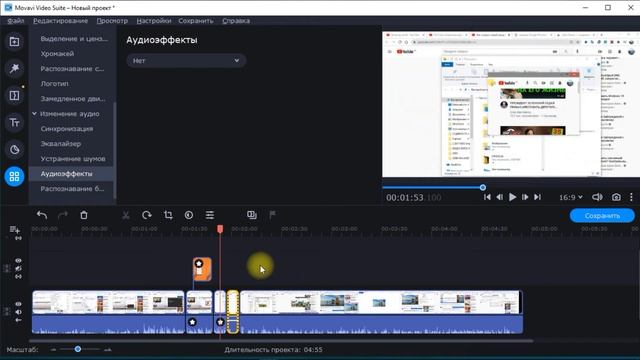
Task: Toggle link icon below add-track button
Action: (x=18, y=238)
